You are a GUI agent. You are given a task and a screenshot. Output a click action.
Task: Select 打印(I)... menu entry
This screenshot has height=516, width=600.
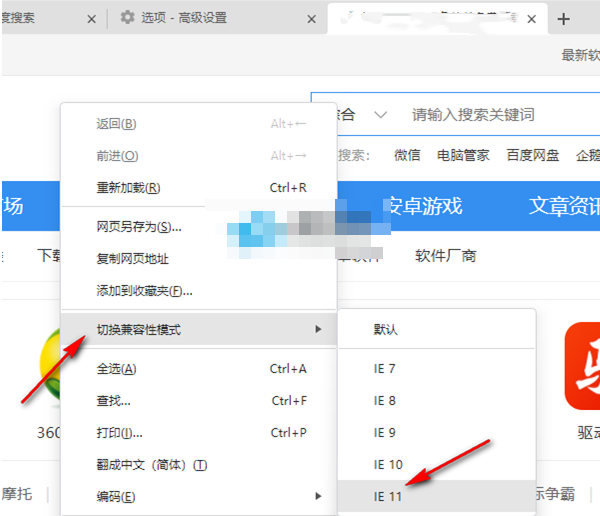point(199,433)
